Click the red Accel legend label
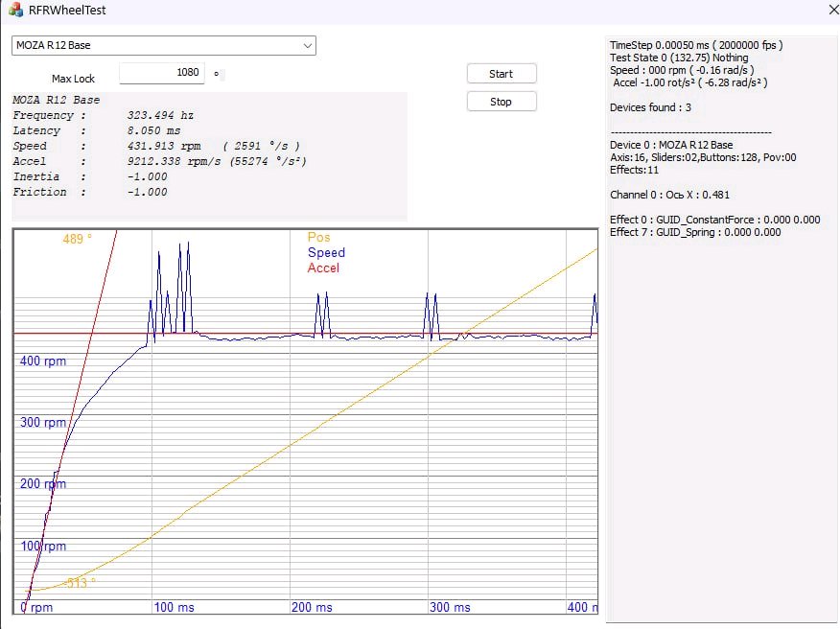The height and width of the screenshot is (629, 840). coord(323,268)
